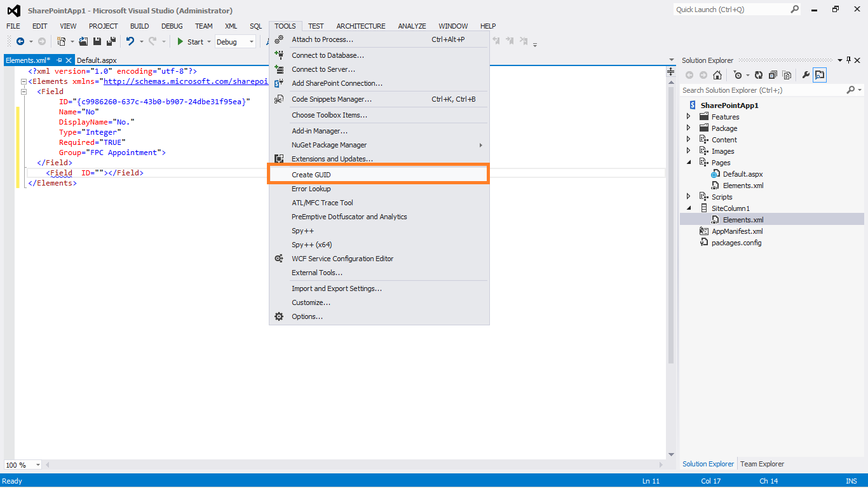Screen dimensions: 868x488
Task: Choose Options at bottom of Tools menu
Action: (x=379, y=316)
